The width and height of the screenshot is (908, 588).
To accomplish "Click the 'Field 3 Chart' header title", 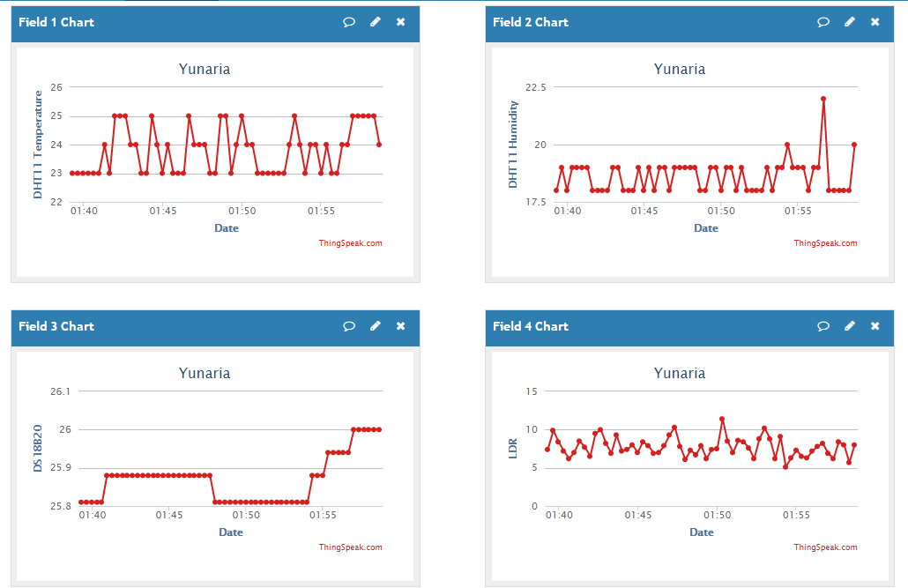I will click(x=56, y=326).
